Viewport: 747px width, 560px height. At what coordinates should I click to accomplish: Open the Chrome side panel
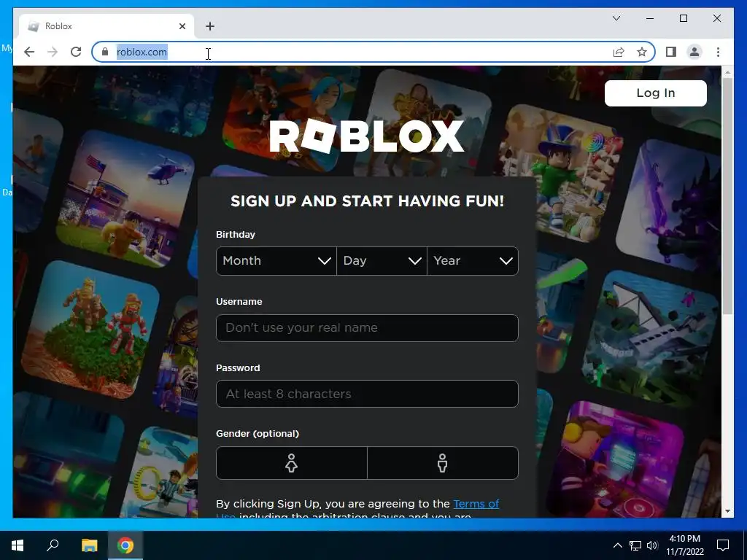(671, 52)
